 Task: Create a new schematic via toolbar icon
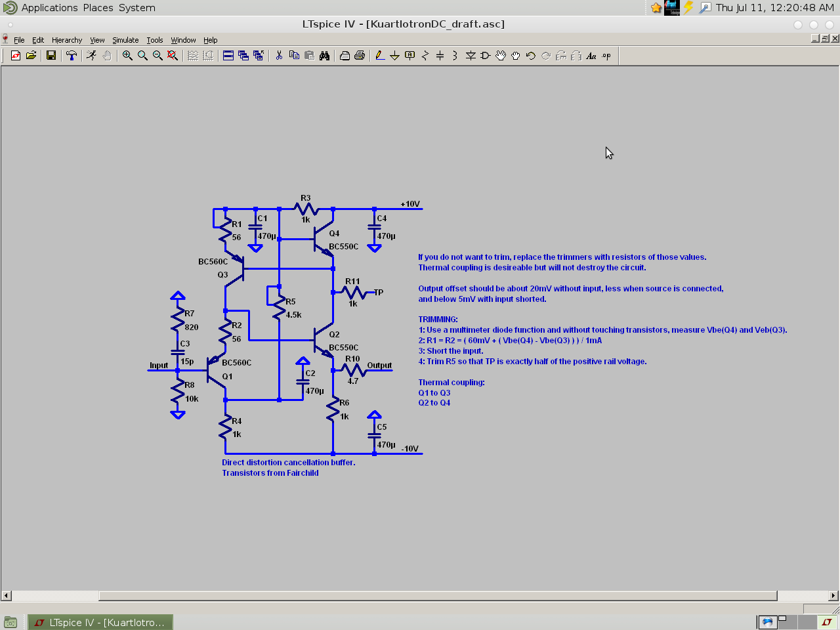16,56
